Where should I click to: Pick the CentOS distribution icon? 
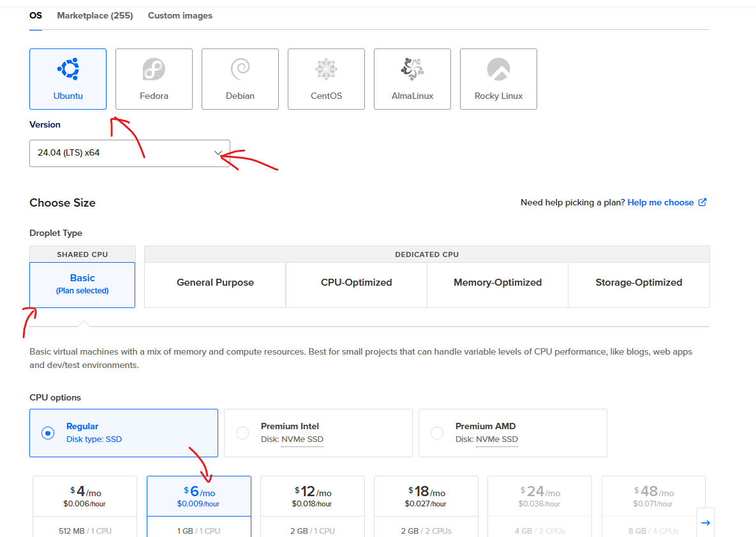(326, 78)
